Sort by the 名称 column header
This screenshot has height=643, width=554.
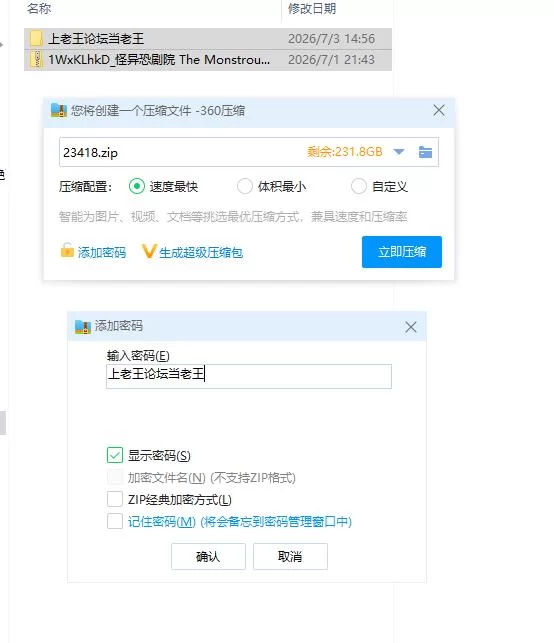coord(39,8)
